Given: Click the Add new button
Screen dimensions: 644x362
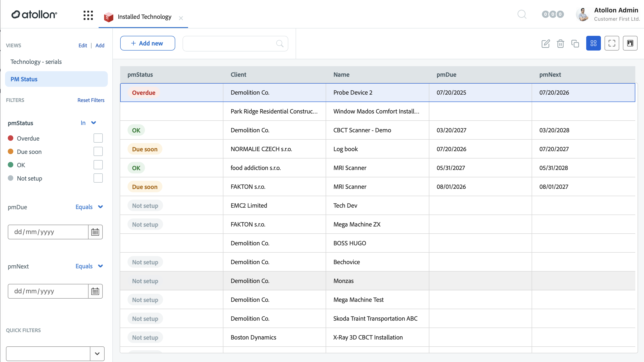Looking at the screenshot, I should (x=147, y=43).
